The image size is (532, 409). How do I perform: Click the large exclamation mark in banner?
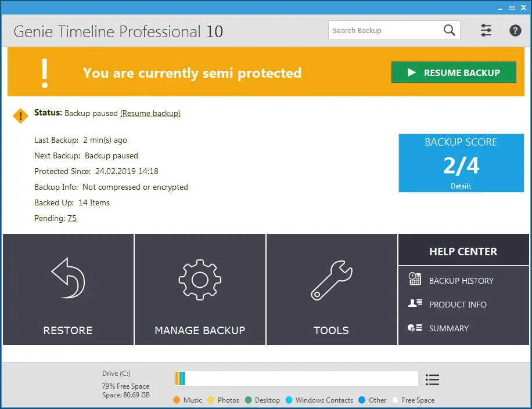[45, 73]
